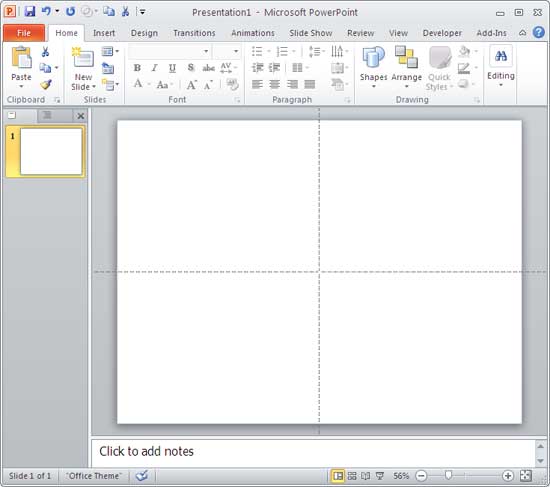Click the spell check icon in status bar

(x=142, y=476)
